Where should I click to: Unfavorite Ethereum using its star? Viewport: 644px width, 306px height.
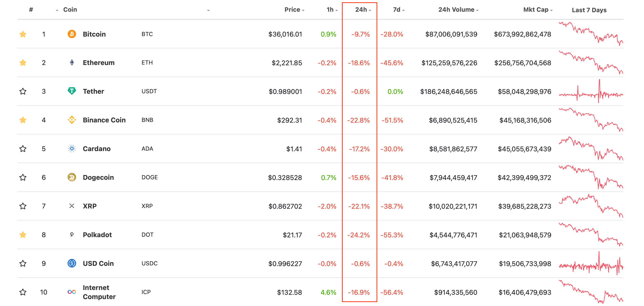[23, 62]
